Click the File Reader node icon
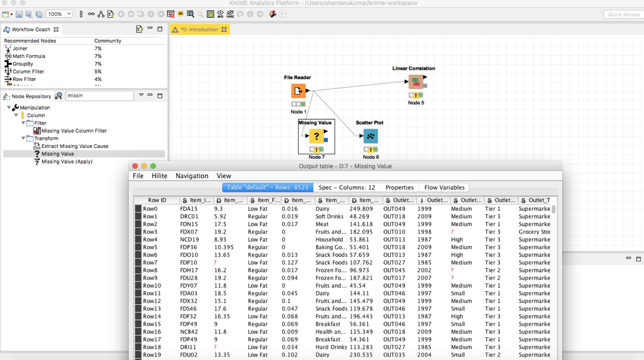Screen dimensions: 644x360 pos(298,91)
